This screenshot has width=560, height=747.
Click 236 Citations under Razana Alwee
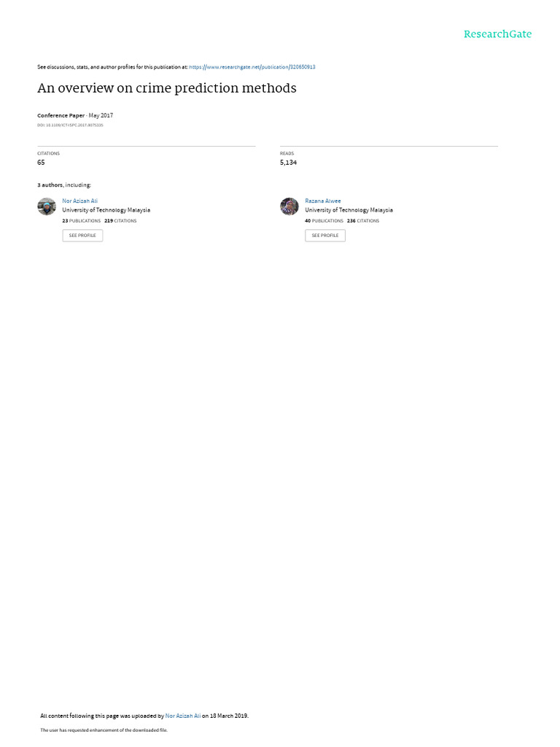[363, 221]
